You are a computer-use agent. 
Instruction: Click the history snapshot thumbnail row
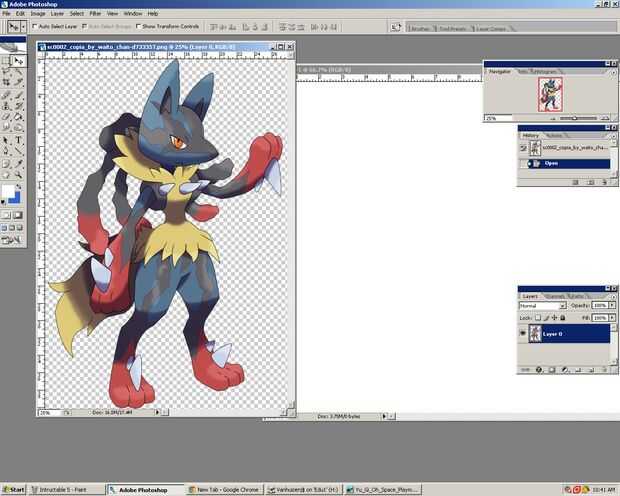(565, 148)
